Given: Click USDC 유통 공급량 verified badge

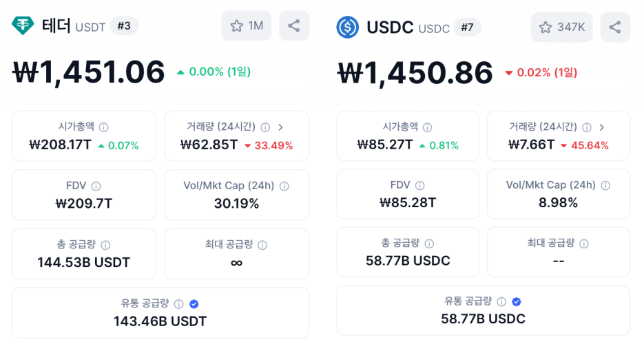Looking at the screenshot, I should 517,302.
